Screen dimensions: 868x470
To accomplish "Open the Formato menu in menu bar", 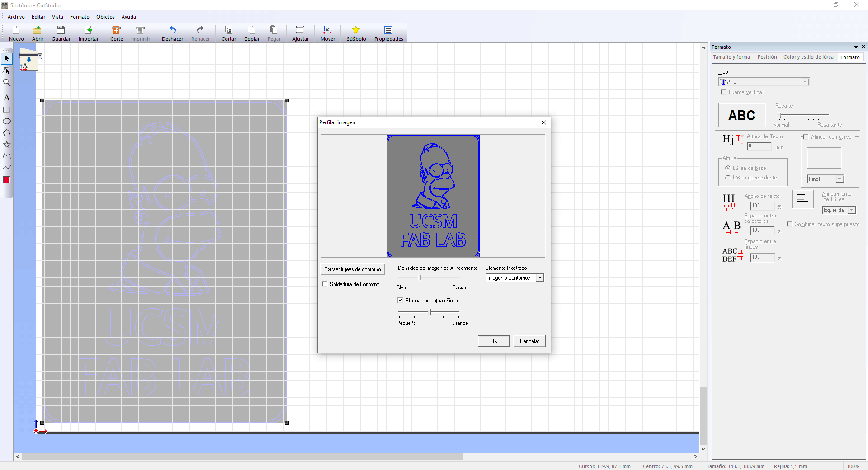I will click(x=80, y=17).
